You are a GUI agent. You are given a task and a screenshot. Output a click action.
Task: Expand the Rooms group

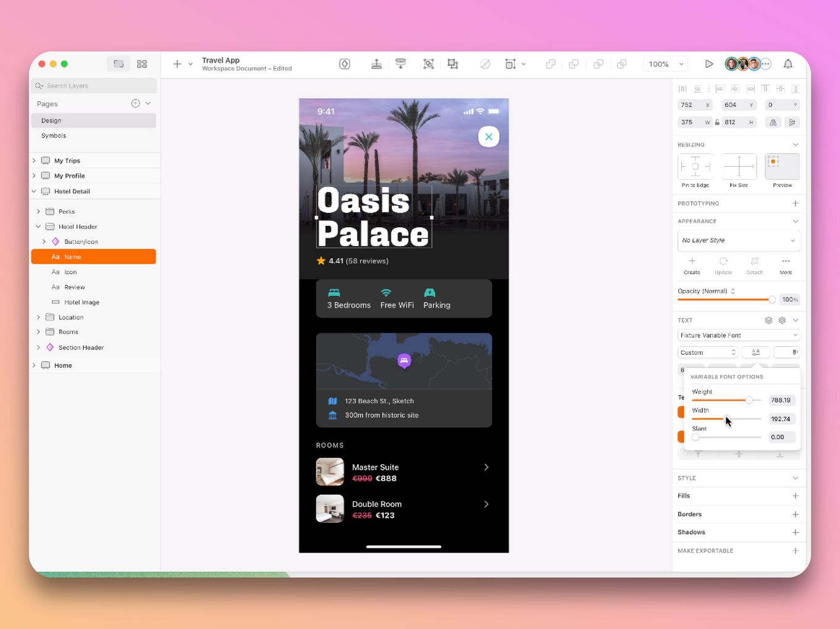tap(38, 332)
